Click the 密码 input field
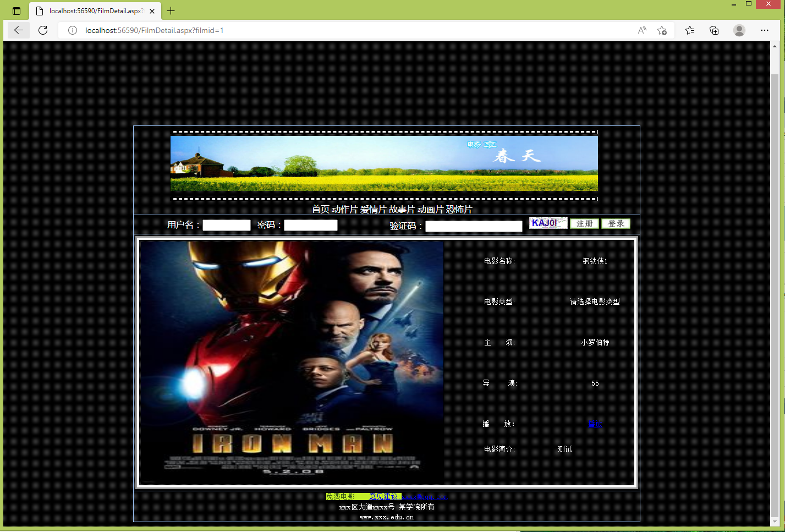This screenshot has width=785, height=532. click(x=311, y=225)
